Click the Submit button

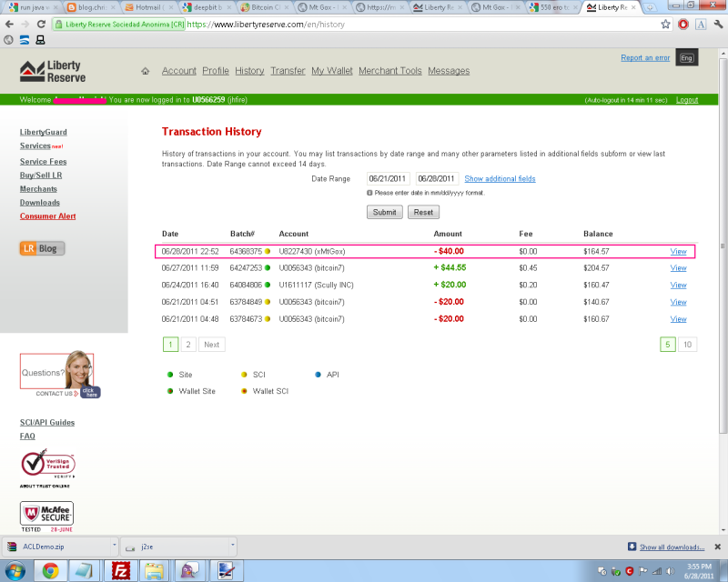384,212
